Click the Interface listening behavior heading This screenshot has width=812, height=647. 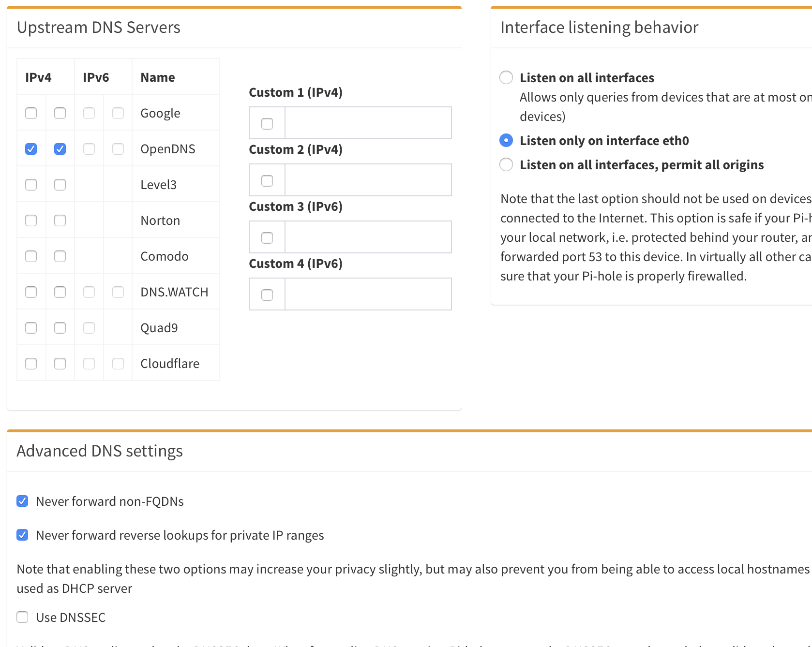click(x=599, y=28)
